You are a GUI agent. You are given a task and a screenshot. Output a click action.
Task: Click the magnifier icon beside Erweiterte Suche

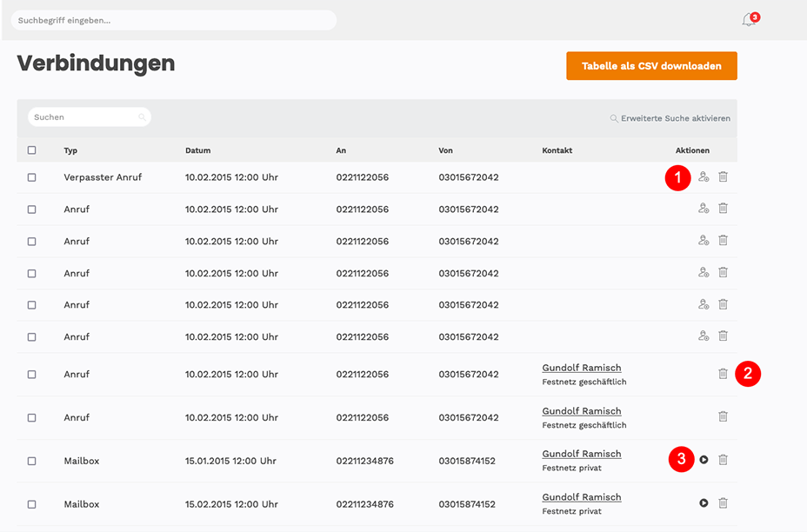point(614,118)
